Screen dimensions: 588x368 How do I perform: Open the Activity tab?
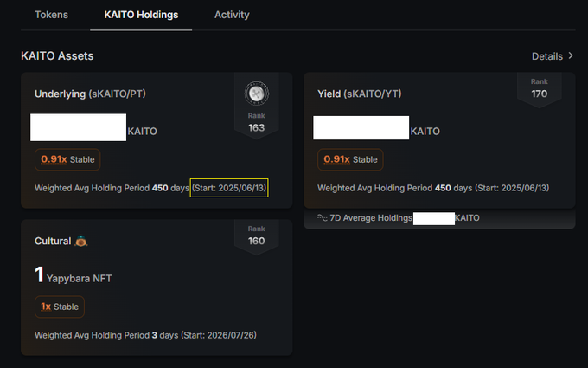232,15
